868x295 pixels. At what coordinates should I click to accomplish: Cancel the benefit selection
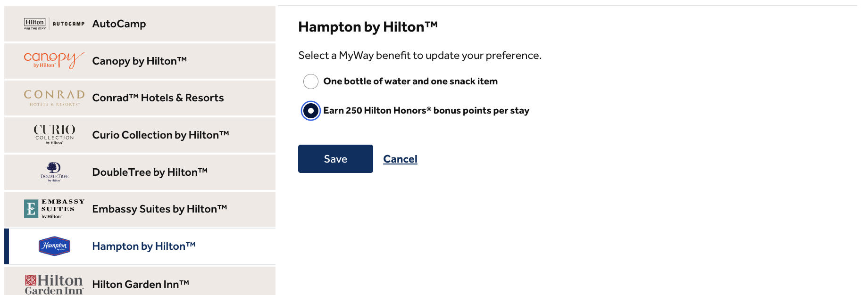pyautogui.click(x=400, y=159)
